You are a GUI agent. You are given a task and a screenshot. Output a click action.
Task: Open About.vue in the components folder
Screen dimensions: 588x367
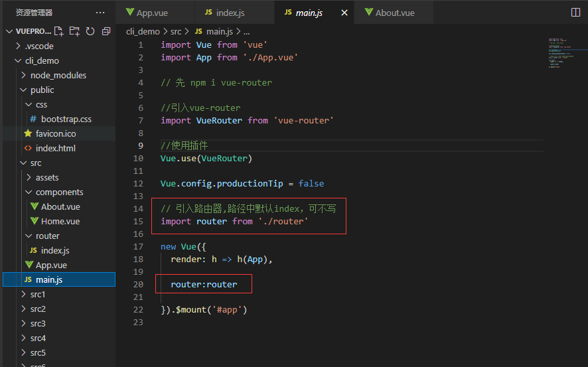pos(59,206)
